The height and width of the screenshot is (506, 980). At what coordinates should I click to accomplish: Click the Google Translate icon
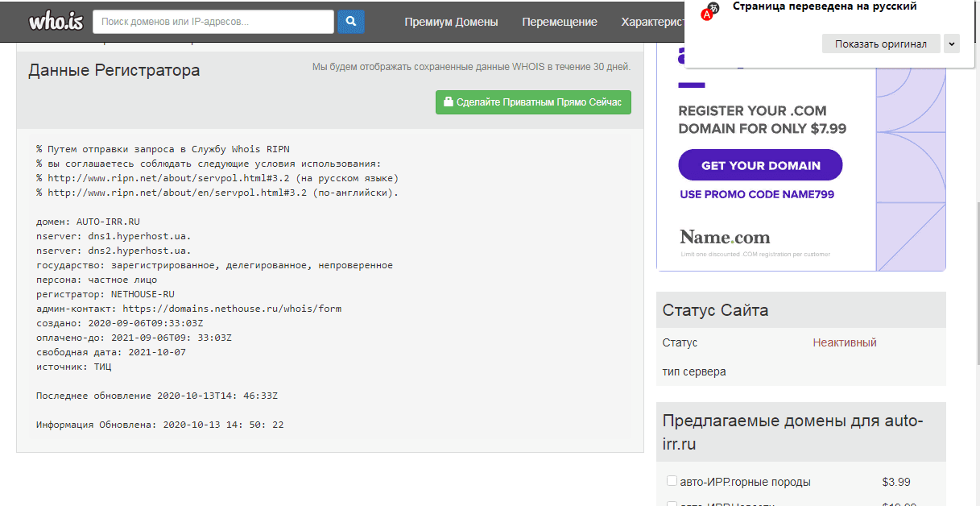pos(710,10)
